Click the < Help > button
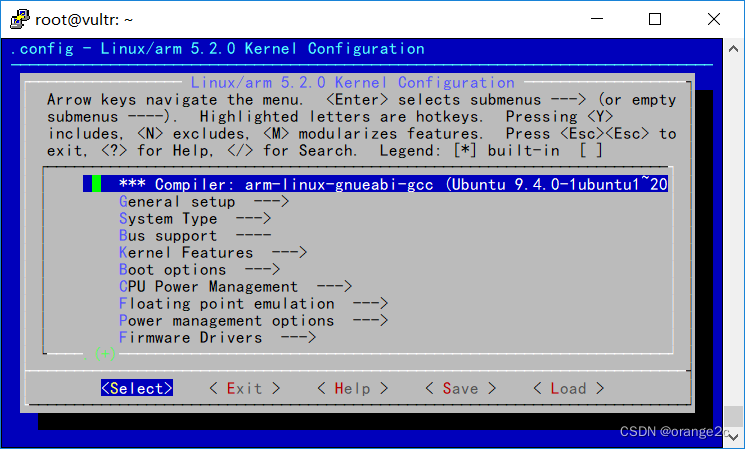 353,388
